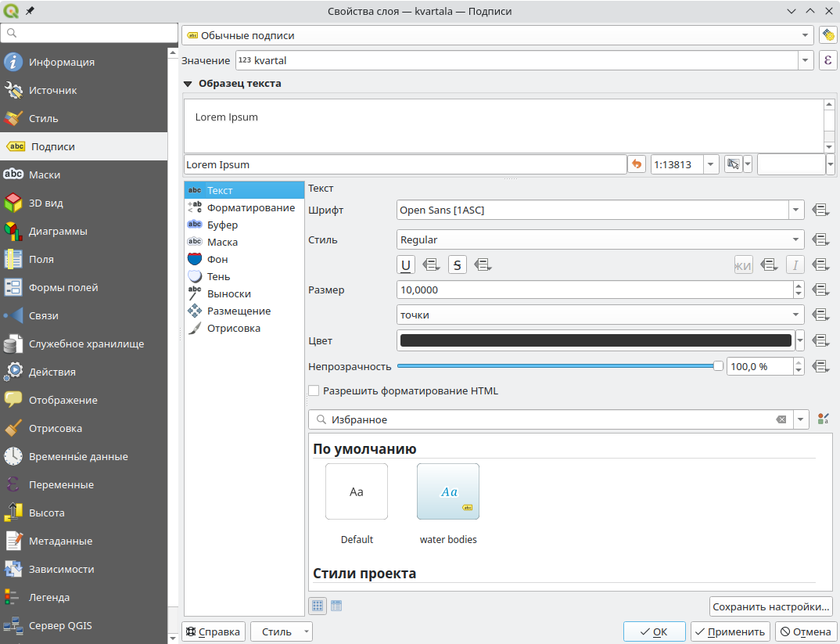The width and height of the screenshot is (840, 644).
Task: Open data-defined override for italic
Action: click(x=820, y=264)
